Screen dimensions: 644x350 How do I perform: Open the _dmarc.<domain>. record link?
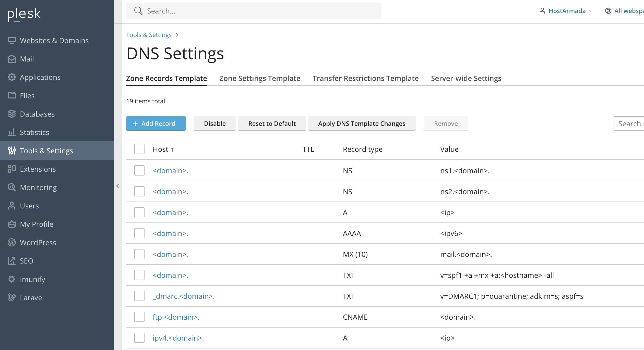click(x=184, y=296)
